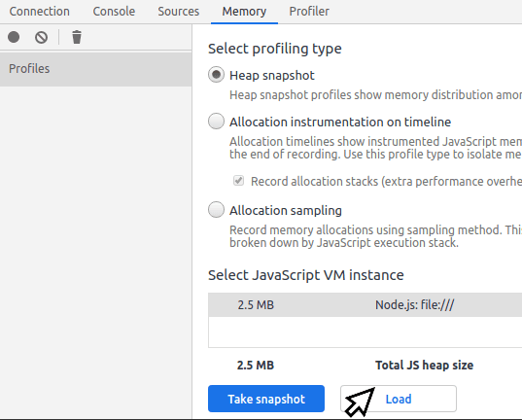The height and width of the screenshot is (420, 522).
Task: Click the Select profiling type heading
Action: tap(275, 49)
